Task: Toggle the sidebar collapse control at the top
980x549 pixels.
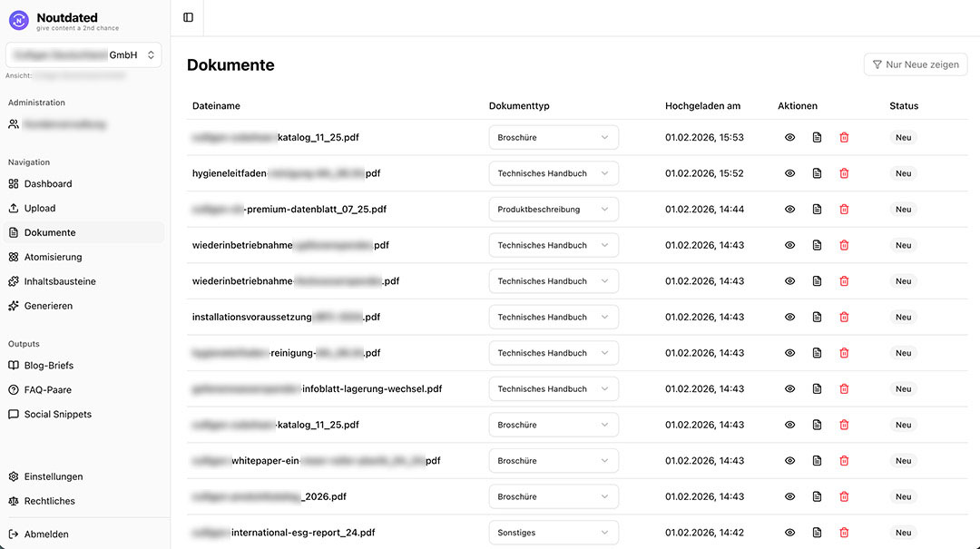Action: [188, 16]
